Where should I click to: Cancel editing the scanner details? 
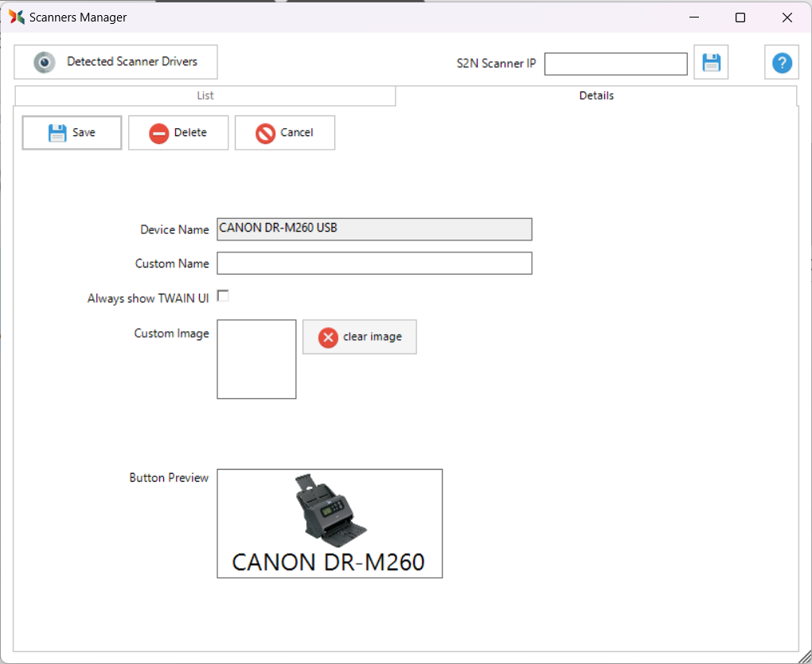tap(284, 133)
